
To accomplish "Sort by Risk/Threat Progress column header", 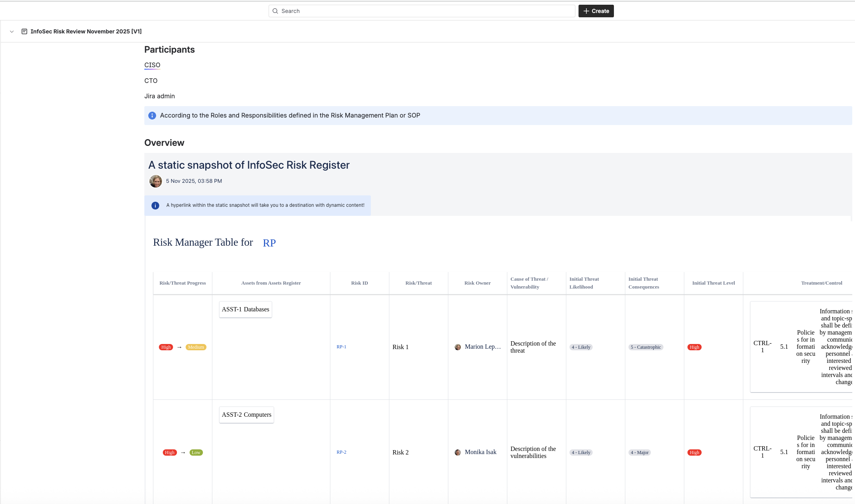I will 182,283.
